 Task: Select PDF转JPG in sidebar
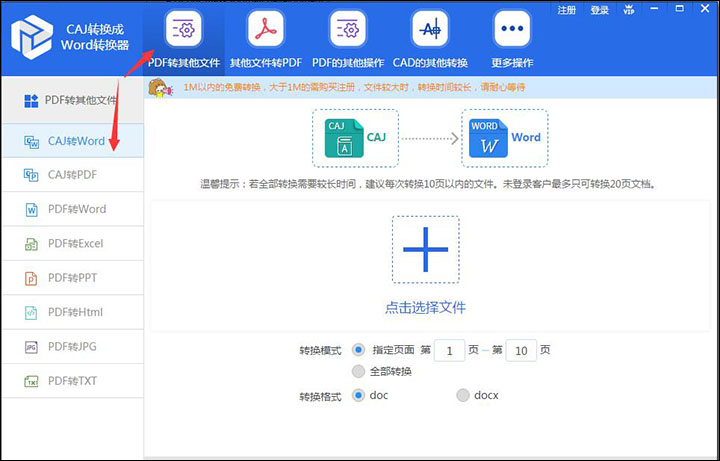tap(73, 347)
